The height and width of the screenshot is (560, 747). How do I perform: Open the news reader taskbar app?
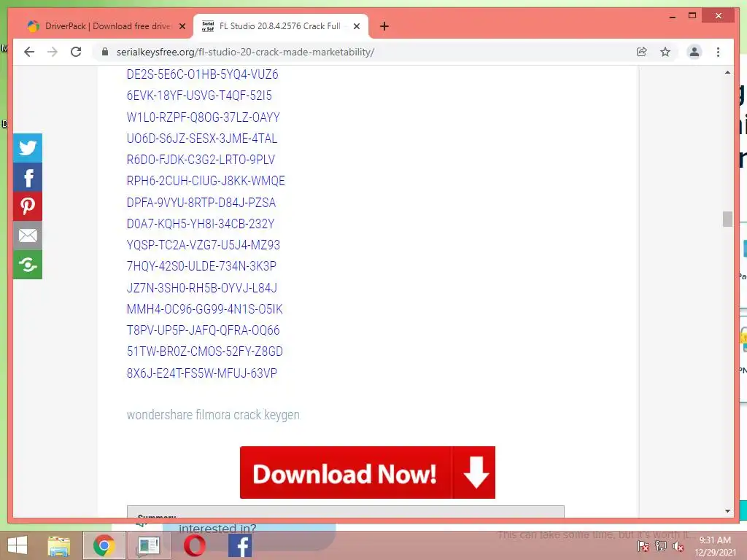[149, 545]
